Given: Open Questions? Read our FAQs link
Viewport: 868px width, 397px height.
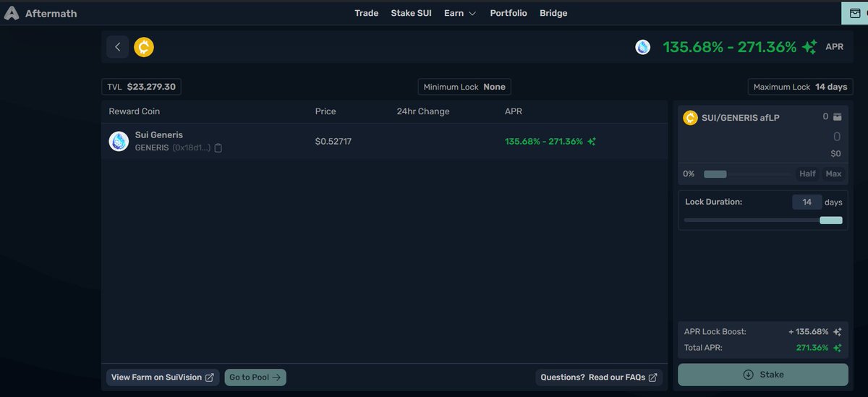Looking at the screenshot, I should pos(599,377).
